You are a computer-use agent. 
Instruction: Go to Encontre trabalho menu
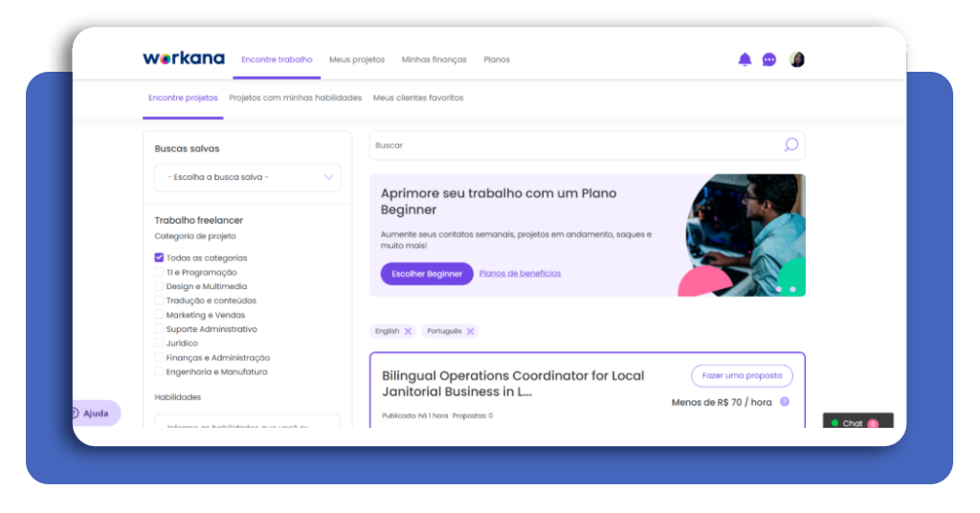pyautogui.click(x=277, y=59)
